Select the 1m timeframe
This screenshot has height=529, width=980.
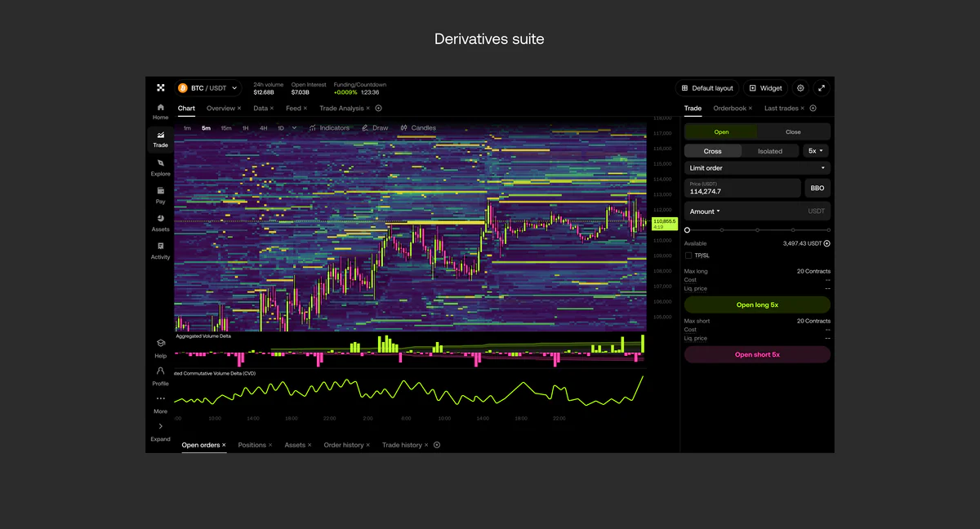coord(187,128)
